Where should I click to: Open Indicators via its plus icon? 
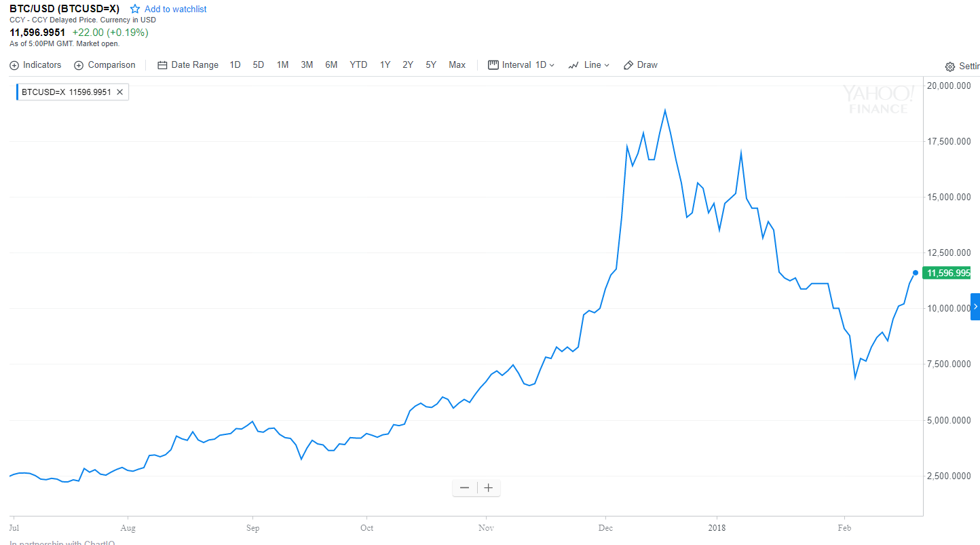(x=14, y=65)
